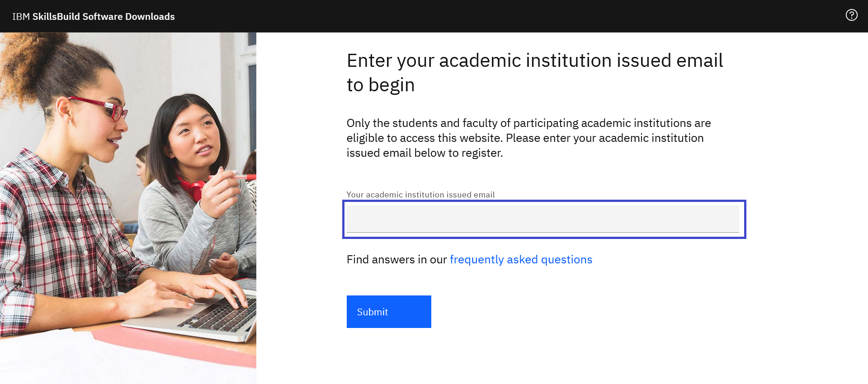Image resolution: width=868 pixels, height=384 pixels.
Task: Focus the academic institution email field
Action: pos(542,219)
